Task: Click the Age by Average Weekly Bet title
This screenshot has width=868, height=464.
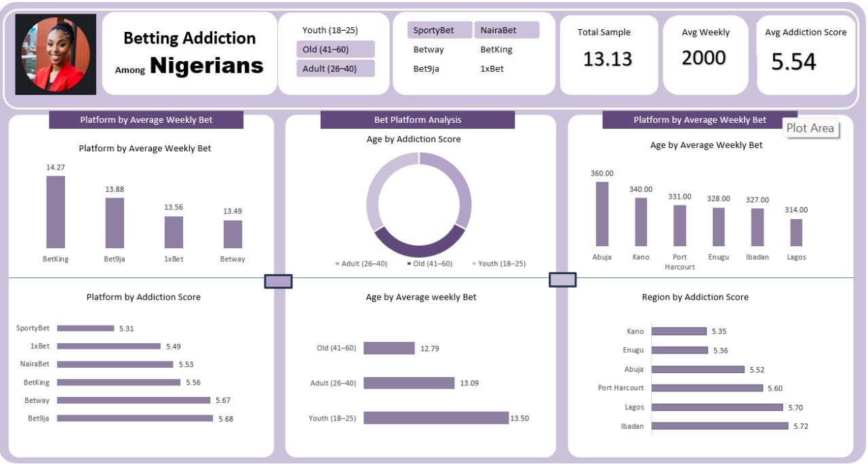Action: [707, 145]
